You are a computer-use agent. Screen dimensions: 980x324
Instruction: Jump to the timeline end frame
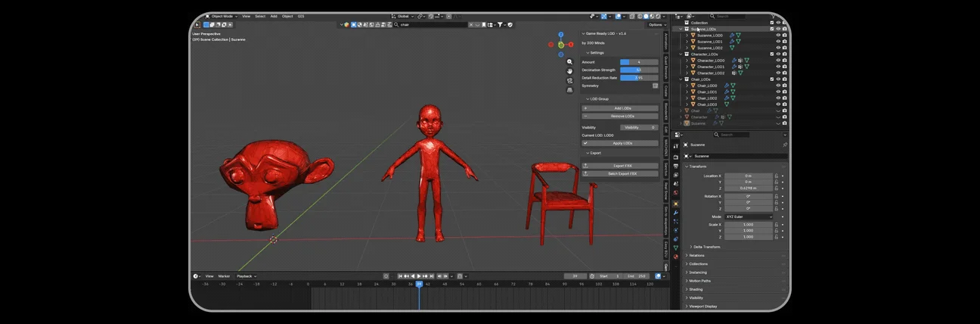click(432, 276)
